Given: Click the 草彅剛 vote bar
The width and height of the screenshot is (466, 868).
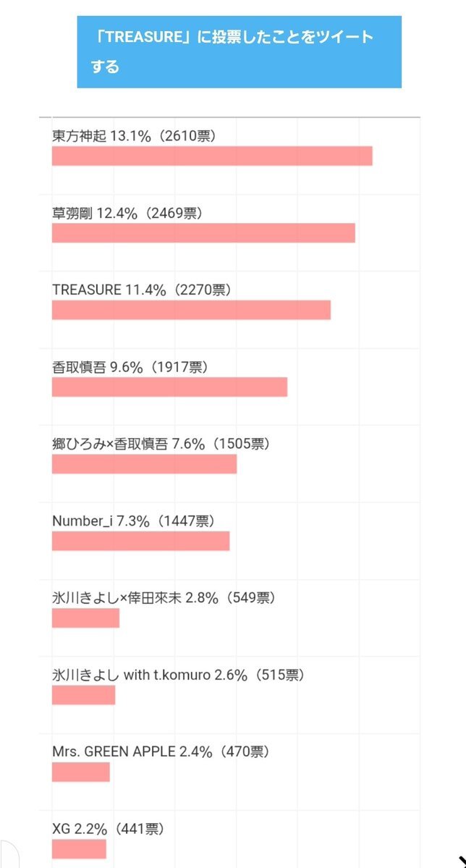Looking at the screenshot, I should coord(203,233).
